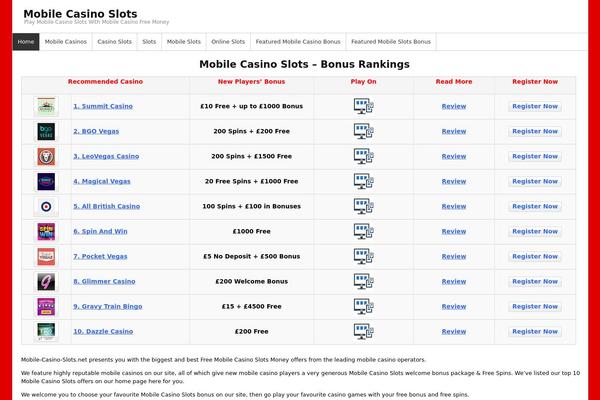600x400 pixels.
Task: Click Register Now for LeoVegas Casino
Action: [x=535, y=156]
